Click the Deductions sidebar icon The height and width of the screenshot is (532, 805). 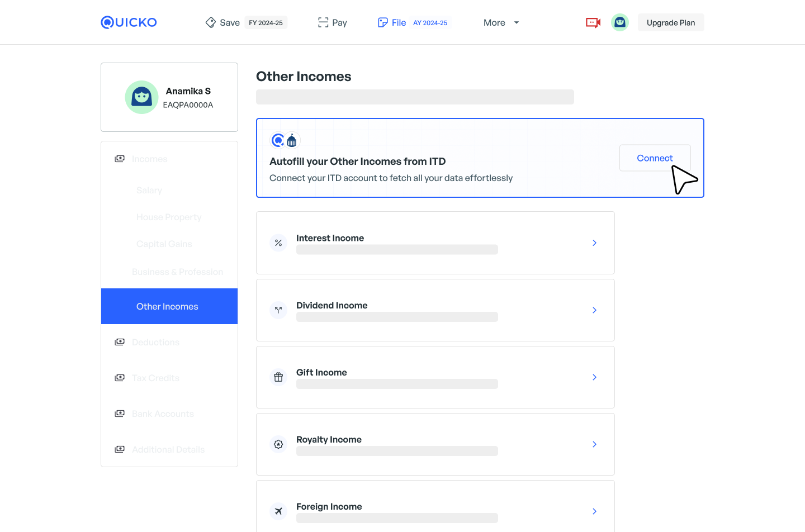point(120,342)
